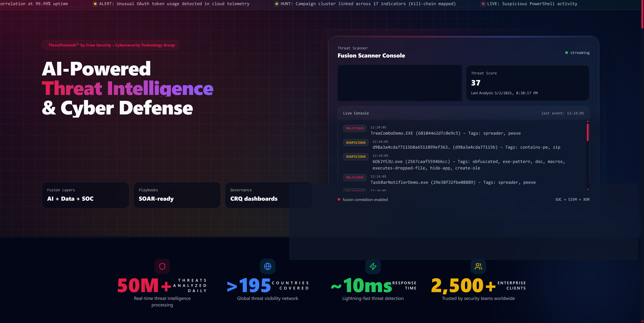Screen dimensions: 644x323
Task: Expand the Playbooks SOAR-ready card
Action: click(177, 195)
